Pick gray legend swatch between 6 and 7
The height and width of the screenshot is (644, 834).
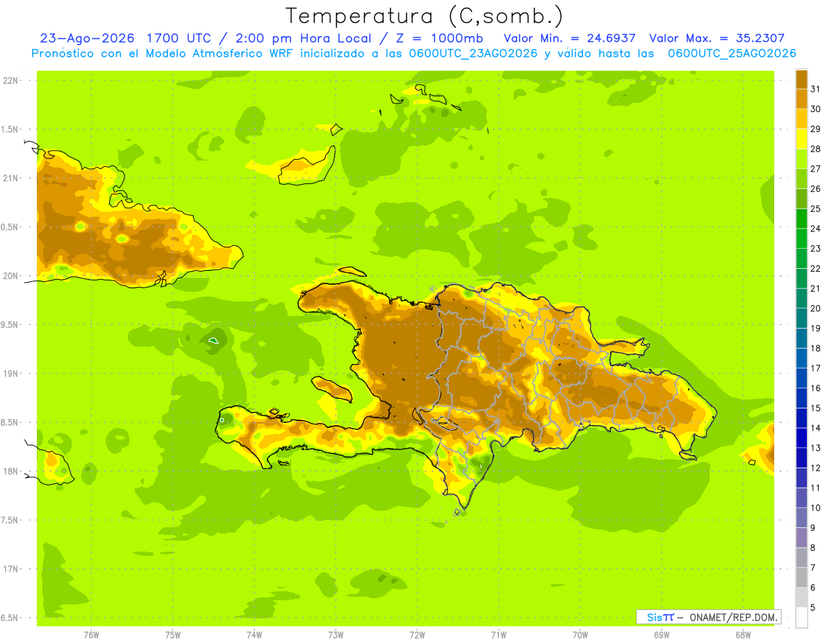point(801,578)
